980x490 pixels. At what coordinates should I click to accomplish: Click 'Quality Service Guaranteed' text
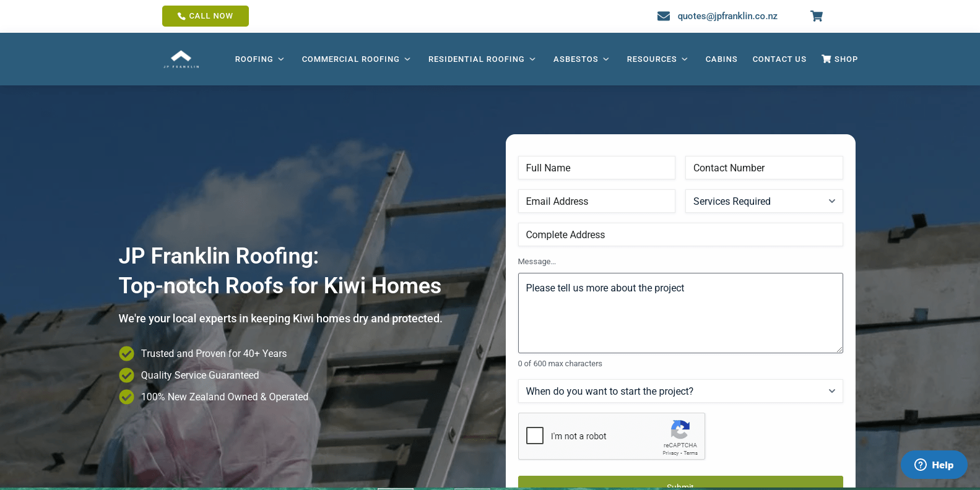coord(200,375)
